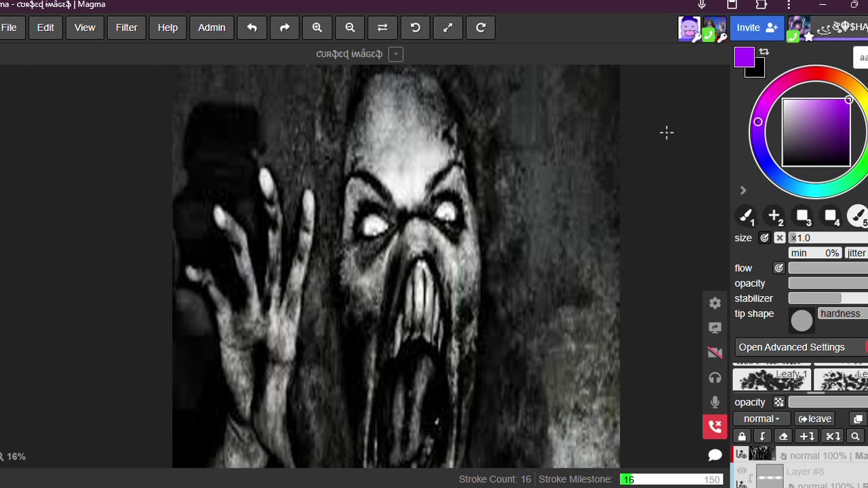Toggle the headphones icon
Viewport: 868px width, 488px height.
pos(715,378)
